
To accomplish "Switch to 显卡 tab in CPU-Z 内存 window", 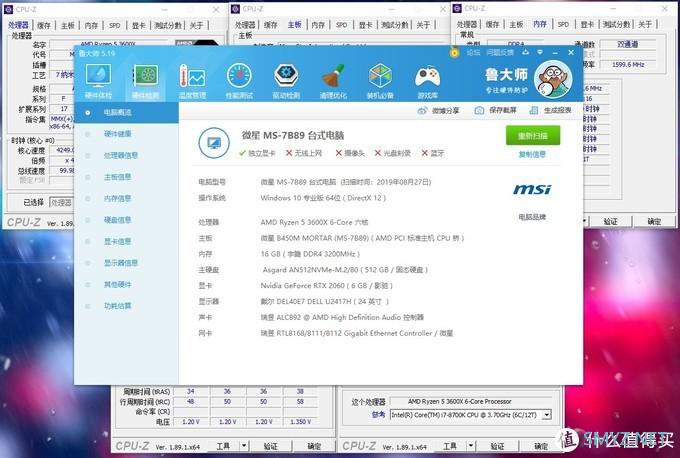I will pyautogui.click(x=587, y=25).
